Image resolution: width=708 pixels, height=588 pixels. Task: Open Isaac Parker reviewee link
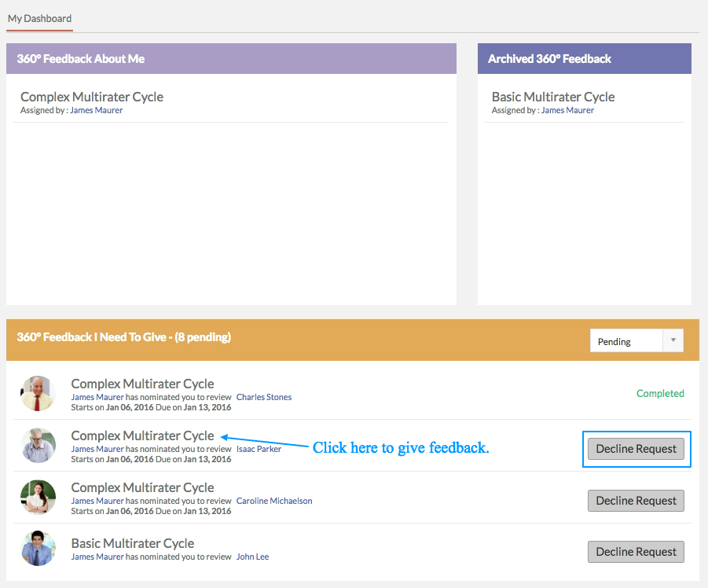click(x=259, y=450)
